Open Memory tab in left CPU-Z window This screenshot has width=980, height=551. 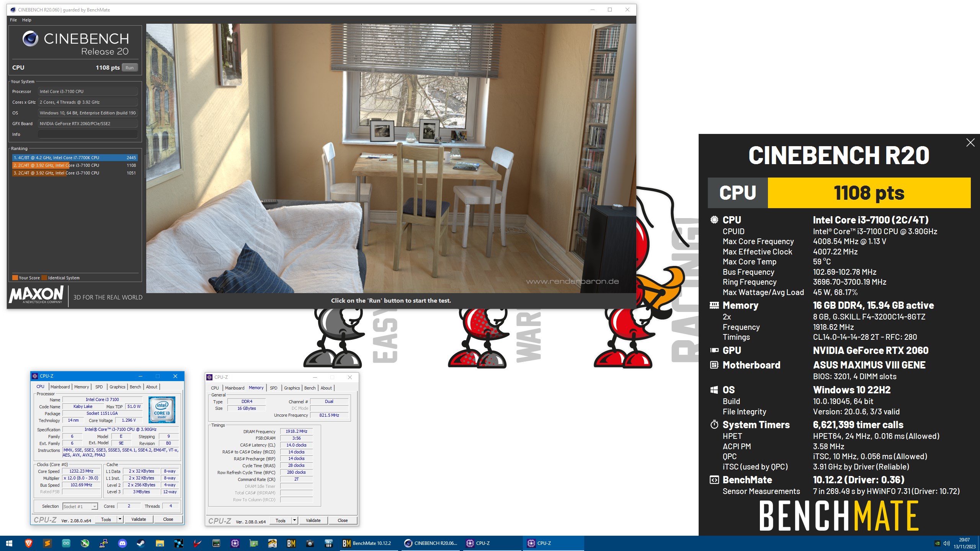pyautogui.click(x=82, y=387)
